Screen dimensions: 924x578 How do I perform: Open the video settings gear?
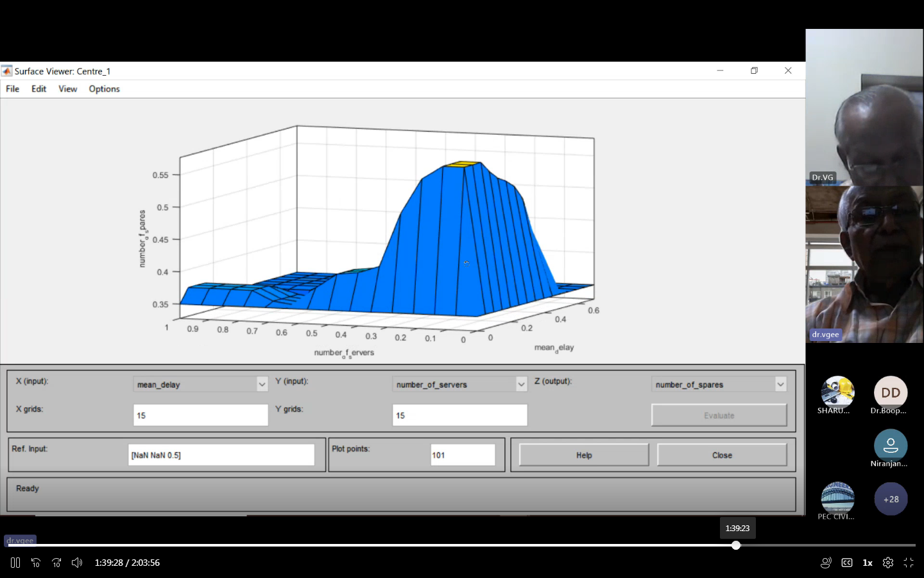click(x=888, y=563)
